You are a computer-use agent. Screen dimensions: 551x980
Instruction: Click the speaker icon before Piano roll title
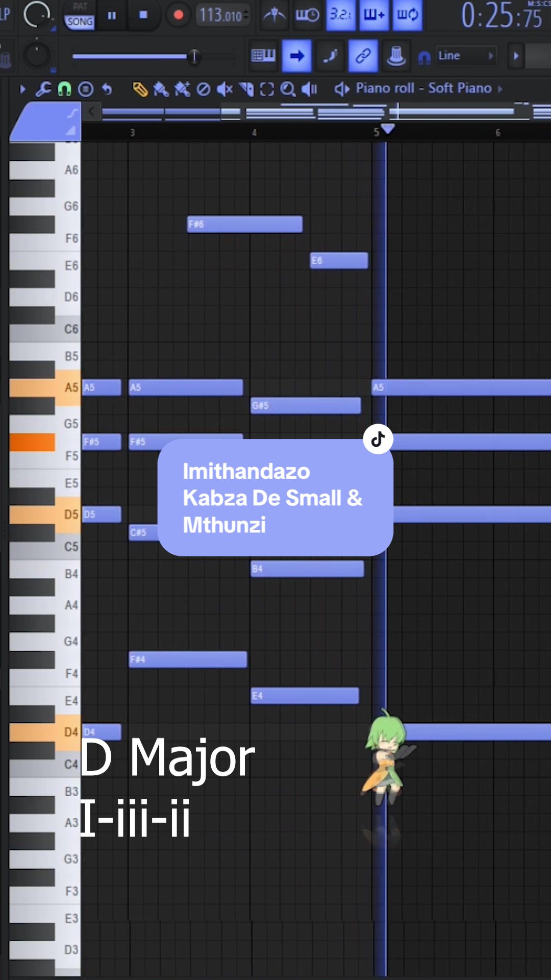pyautogui.click(x=342, y=89)
